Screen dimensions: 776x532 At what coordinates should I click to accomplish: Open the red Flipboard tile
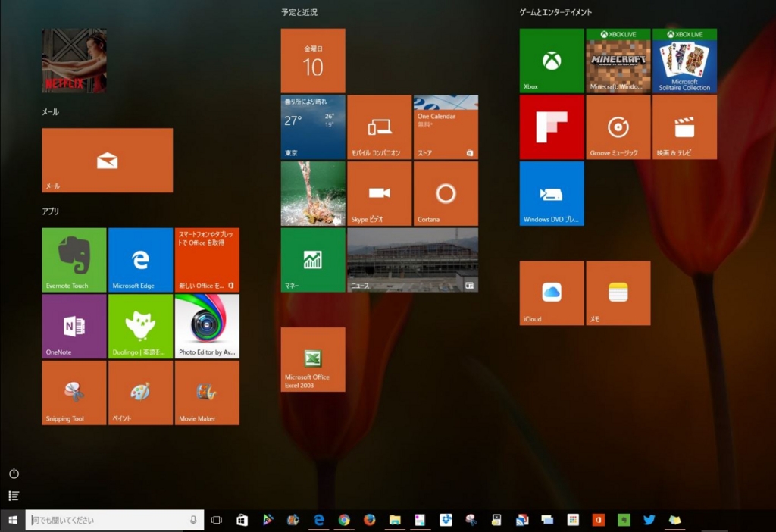tap(552, 127)
